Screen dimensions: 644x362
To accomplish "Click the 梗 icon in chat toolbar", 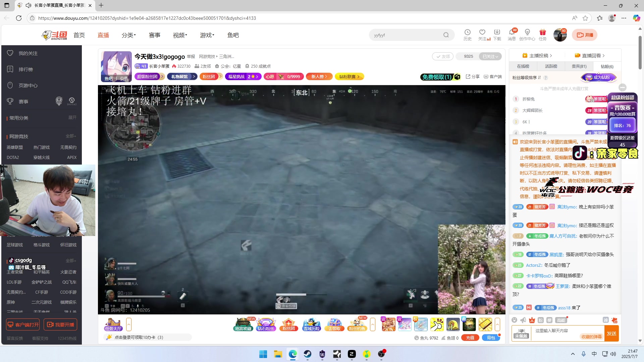I will coord(549,320).
